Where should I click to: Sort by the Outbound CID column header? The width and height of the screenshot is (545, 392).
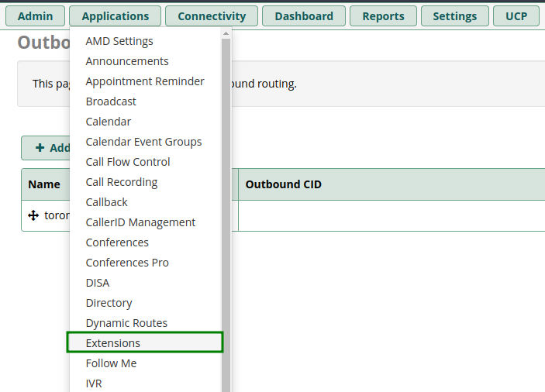tap(283, 184)
